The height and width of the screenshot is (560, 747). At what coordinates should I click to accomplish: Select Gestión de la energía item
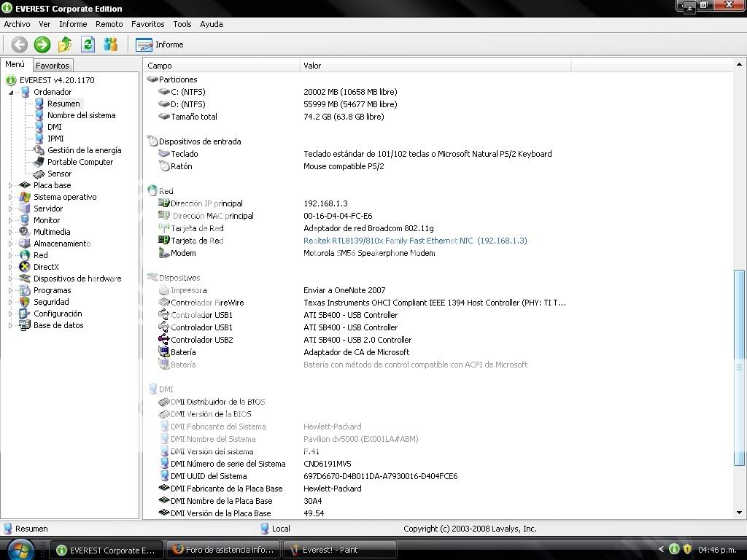pos(84,150)
